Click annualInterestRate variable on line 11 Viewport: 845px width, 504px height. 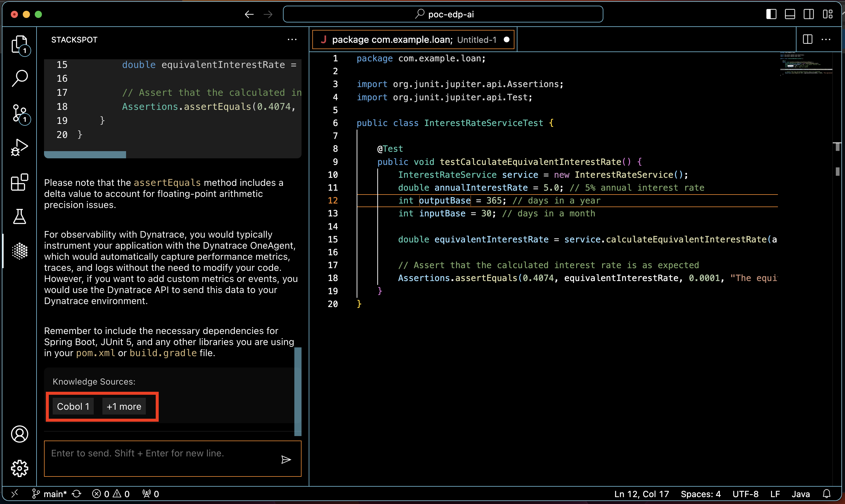tap(481, 187)
